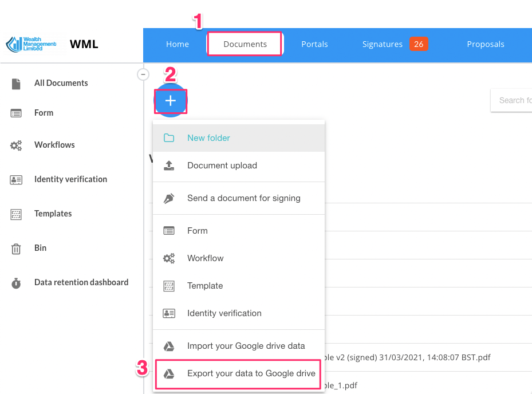Collapse the sidebar with minus circle

[x=143, y=74]
